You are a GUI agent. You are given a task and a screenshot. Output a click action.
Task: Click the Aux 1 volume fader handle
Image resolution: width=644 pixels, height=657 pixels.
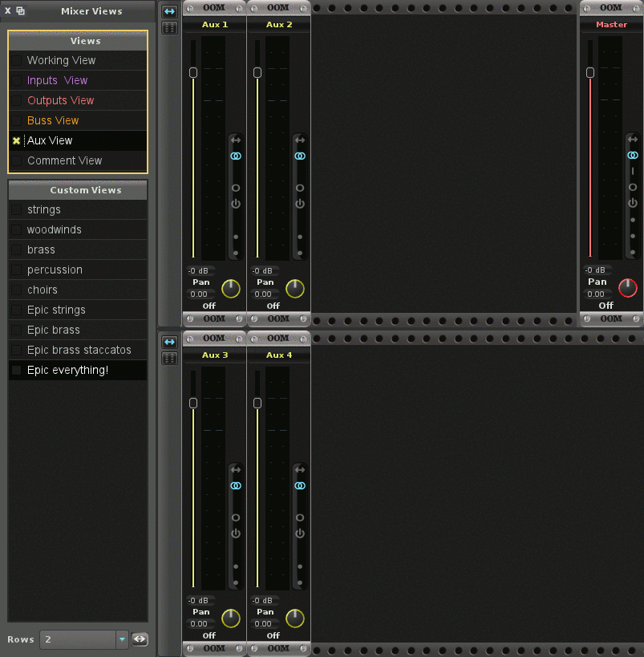pyautogui.click(x=193, y=72)
